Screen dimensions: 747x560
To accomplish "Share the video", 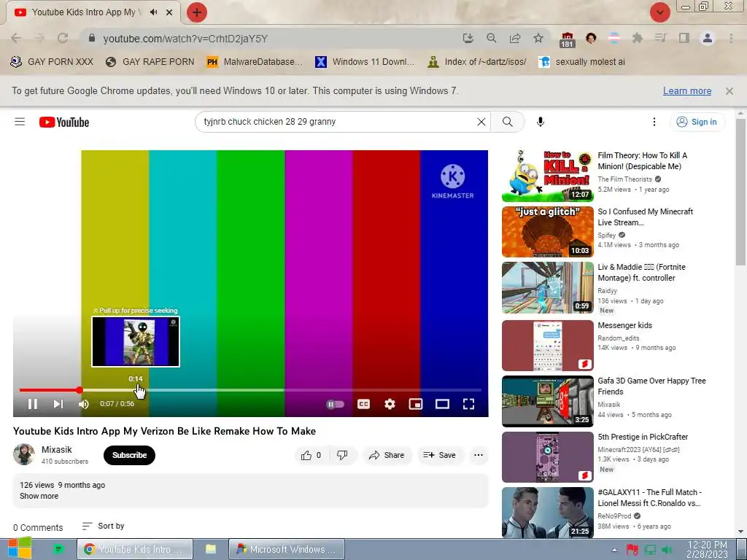I will click(x=387, y=455).
